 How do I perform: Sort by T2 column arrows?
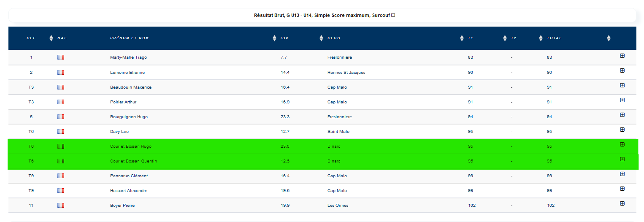(x=541, y=38)
